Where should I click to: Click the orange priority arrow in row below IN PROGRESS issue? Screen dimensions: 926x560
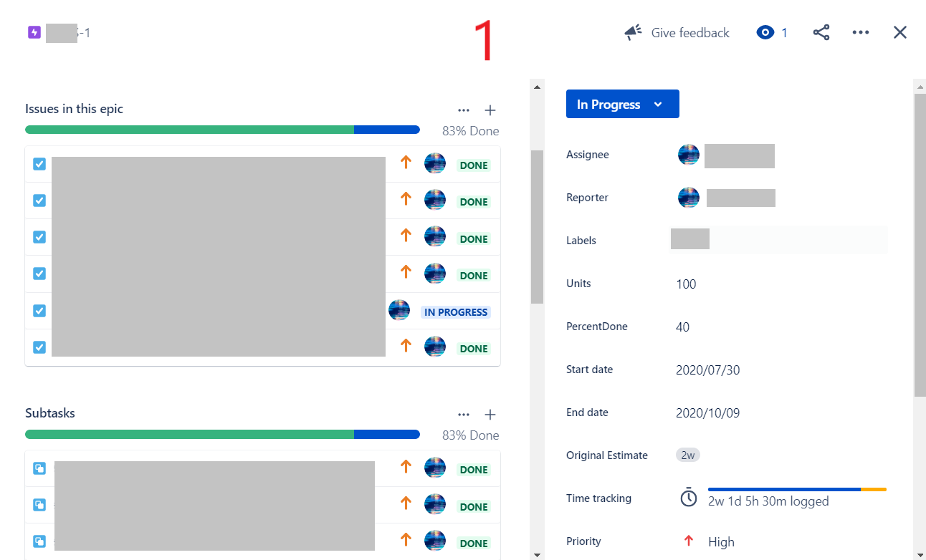pyautogui.click(x=406, y=346)
